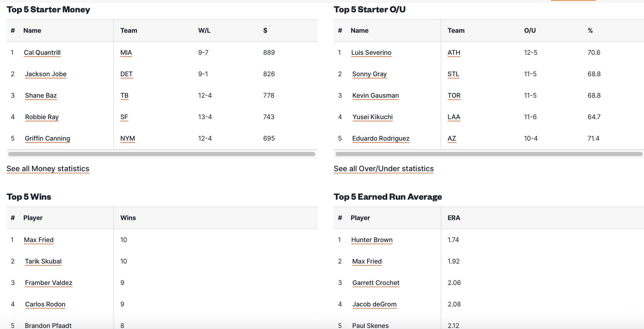The width and height of the screenshot is (644, 329).
Task: Open See all Money statistics
Action: (48, 169)
